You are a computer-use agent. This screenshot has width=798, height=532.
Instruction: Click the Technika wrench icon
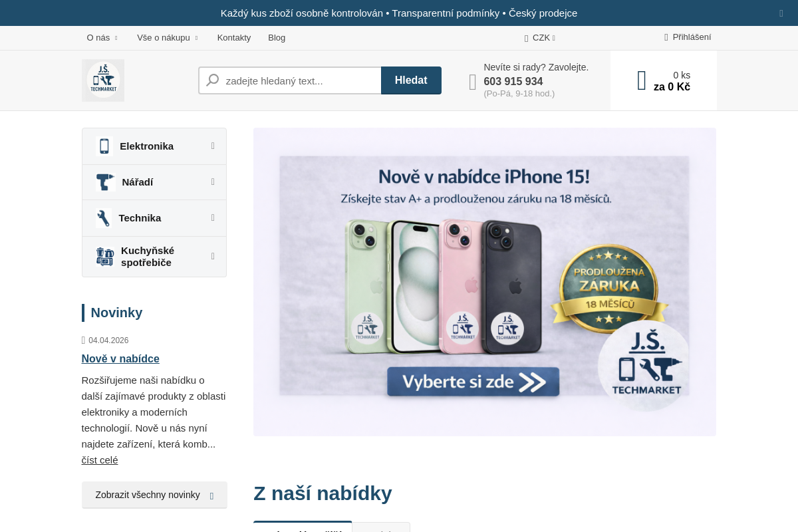click(x=103, y=218)
